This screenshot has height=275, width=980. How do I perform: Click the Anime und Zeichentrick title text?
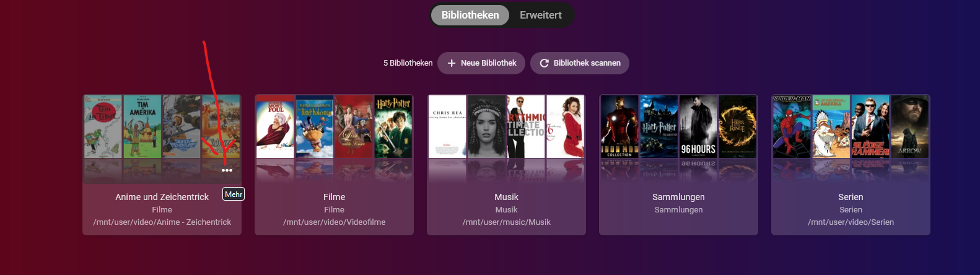coord(162,197)
